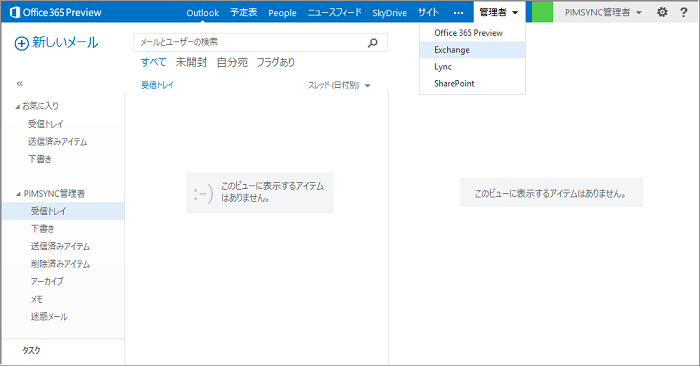Open 送信済みアイテム under favorites
This screenshot has width=700, height=366.
57,141
